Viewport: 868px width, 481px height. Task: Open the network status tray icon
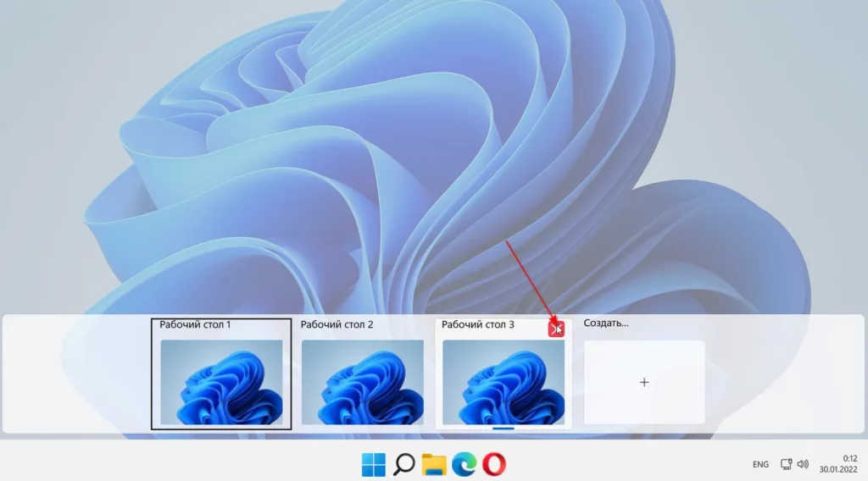coord(786,464)
